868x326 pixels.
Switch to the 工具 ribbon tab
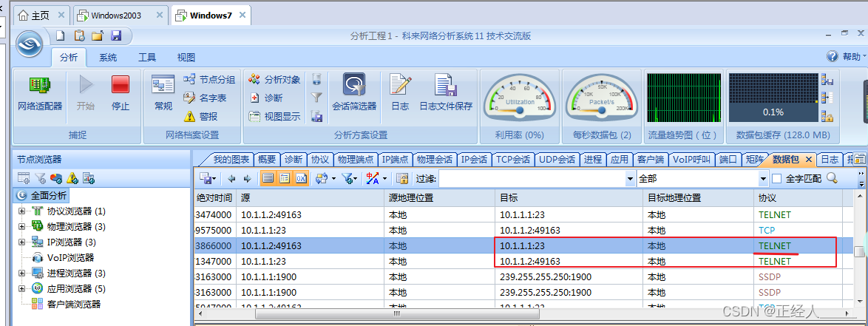pos(146,58)
